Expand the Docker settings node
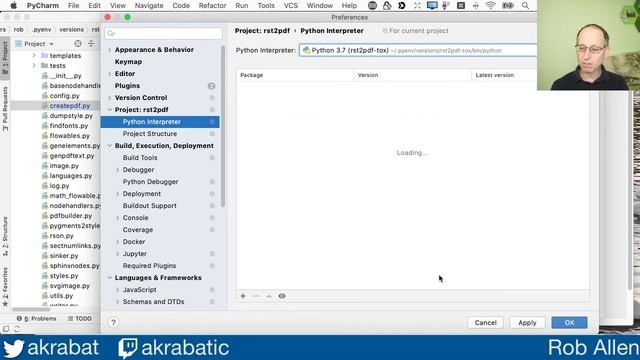Screen dimensions: 640x360 click(118, 242)
